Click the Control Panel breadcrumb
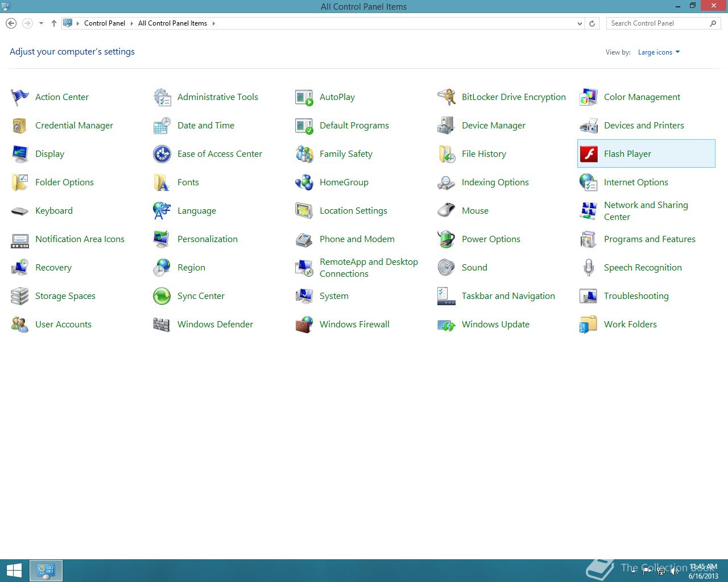 pos(105,23)
